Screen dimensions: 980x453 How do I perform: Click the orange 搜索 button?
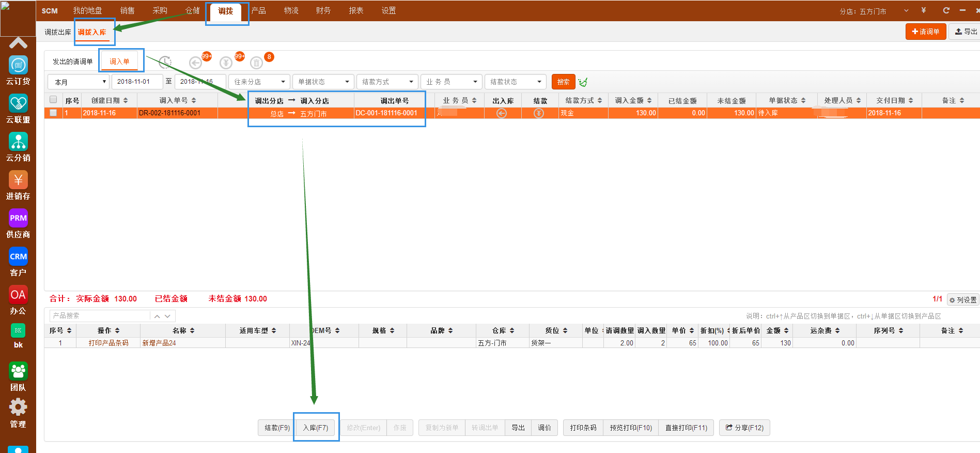[x=563, y=82]
